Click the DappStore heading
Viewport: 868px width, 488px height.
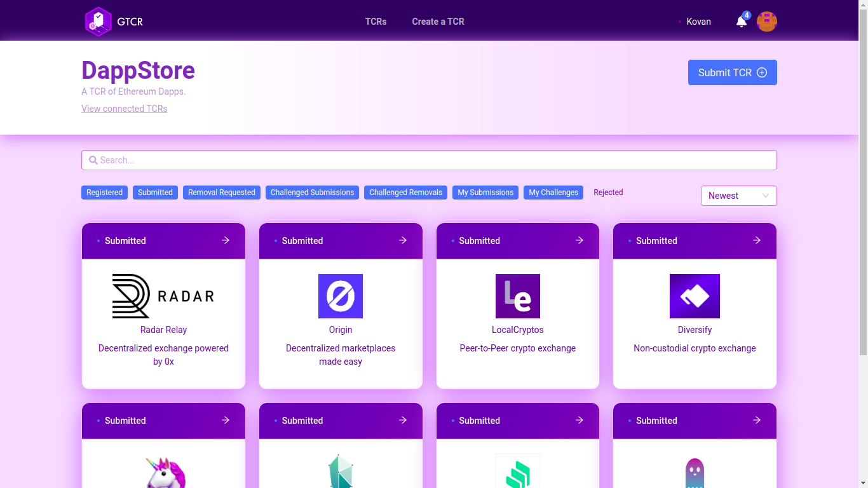[138, 70]
